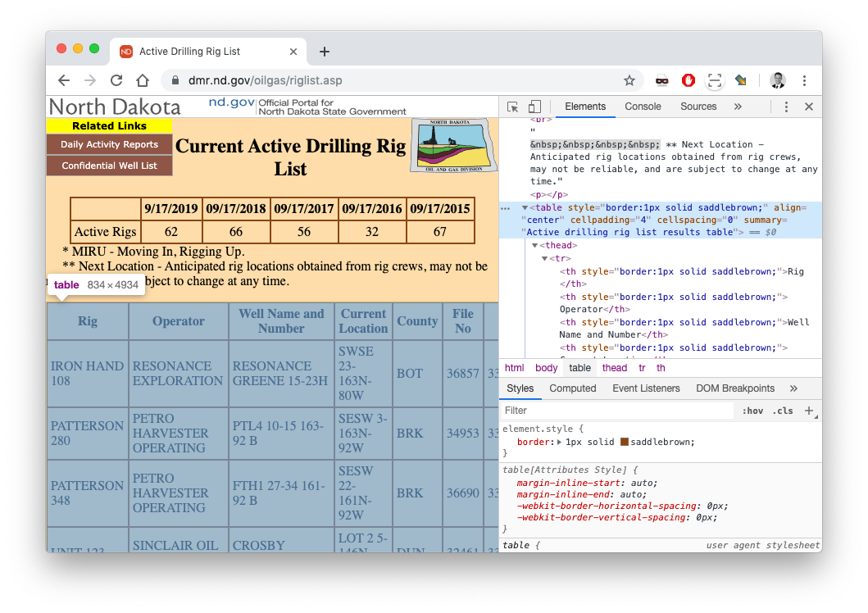
Task: Open the Chrome three-dot browser menu
Action: [x=805, y=81]
